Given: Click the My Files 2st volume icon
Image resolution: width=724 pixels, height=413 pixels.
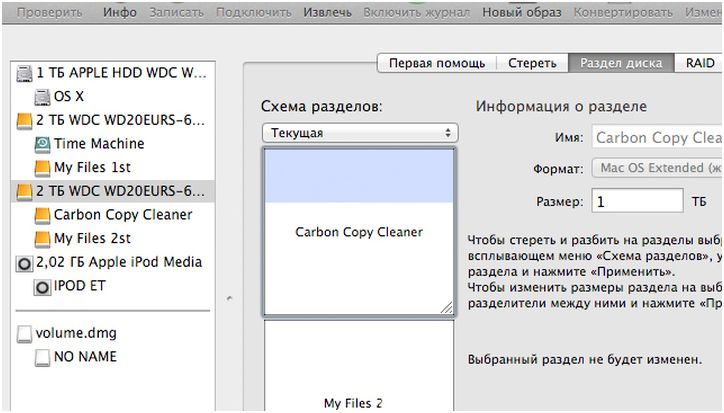Looking at the screenshot, I should pyautogui.click(x=42, y=239).
